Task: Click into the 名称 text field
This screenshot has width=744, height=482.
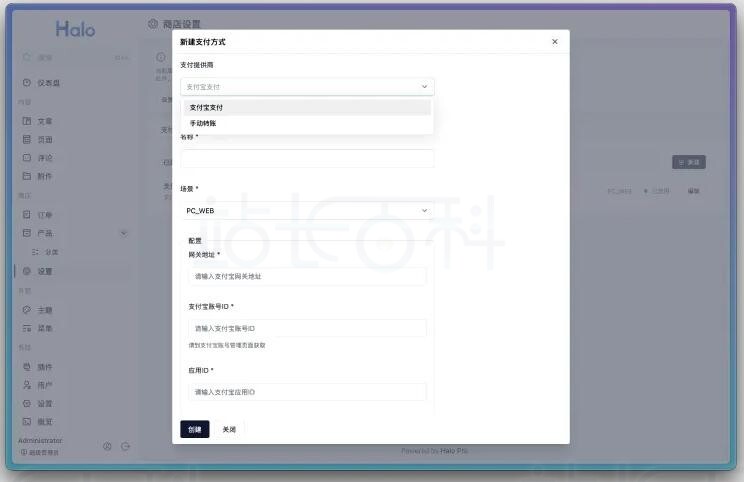Action: point(307,158)
